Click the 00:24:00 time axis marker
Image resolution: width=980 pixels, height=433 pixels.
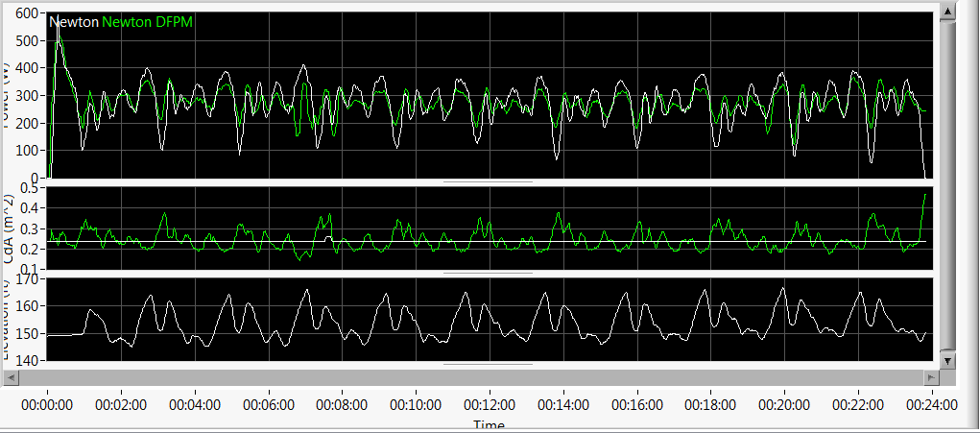(x=930, y=406)
